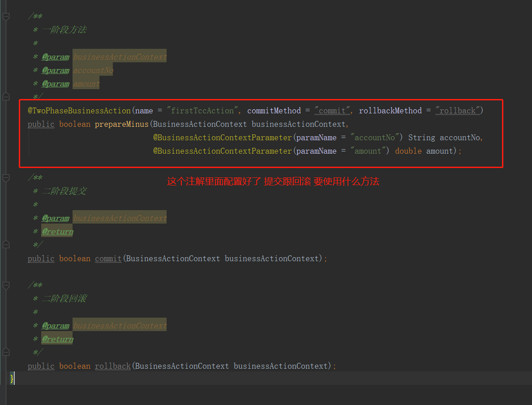Collapse the first-phase Javadoc comment fold marker
This screenshot has width=532, height=405.
pos(6,16)
